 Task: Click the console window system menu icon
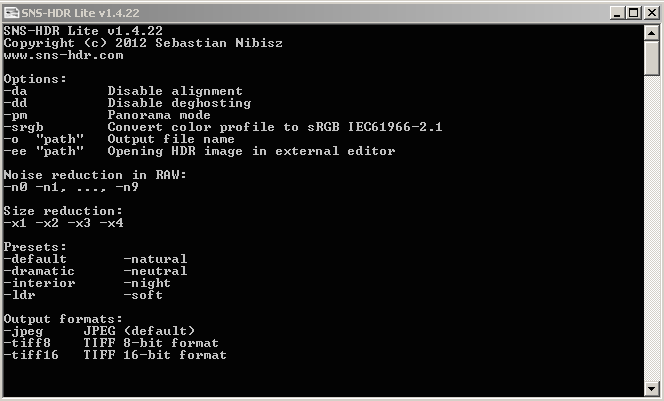tap(12, 13)
